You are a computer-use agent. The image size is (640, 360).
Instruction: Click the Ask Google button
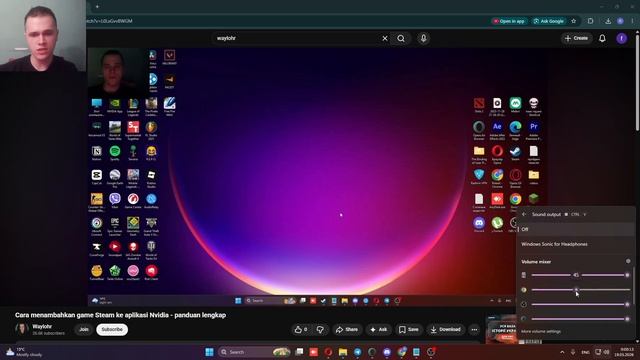549,21
